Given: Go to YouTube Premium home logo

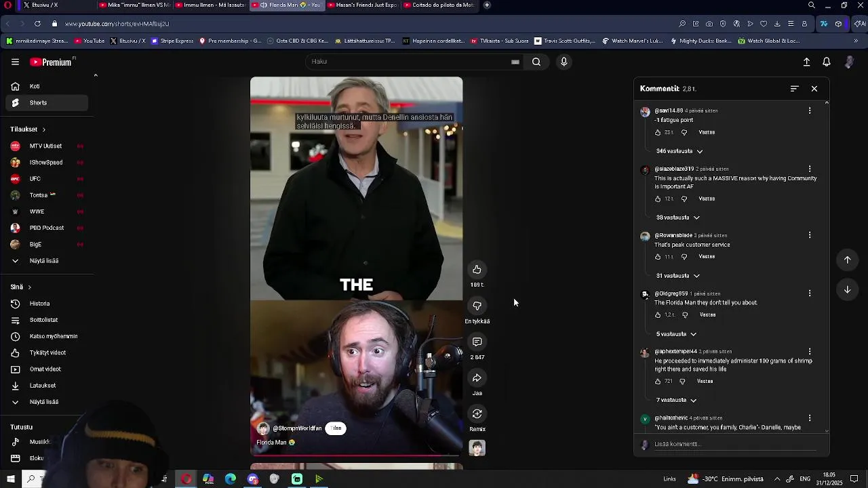Looking at the screenshot, I should coord(51,62).
